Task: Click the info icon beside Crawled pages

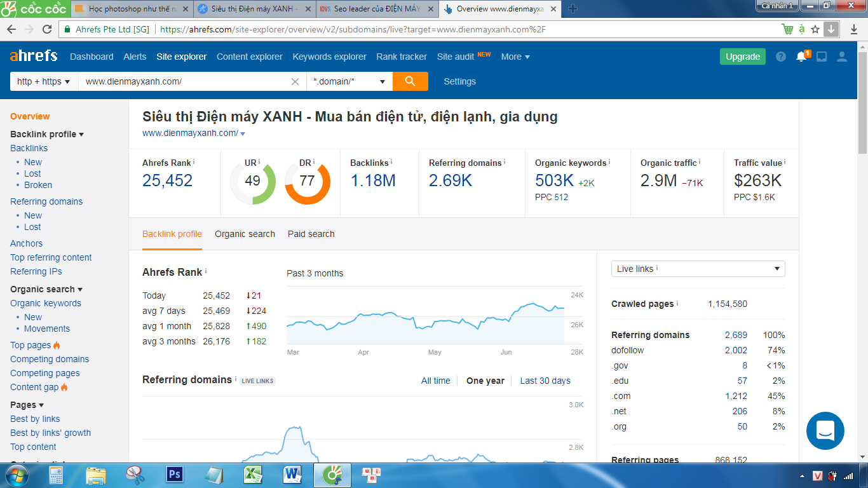Action: [677, 303]
